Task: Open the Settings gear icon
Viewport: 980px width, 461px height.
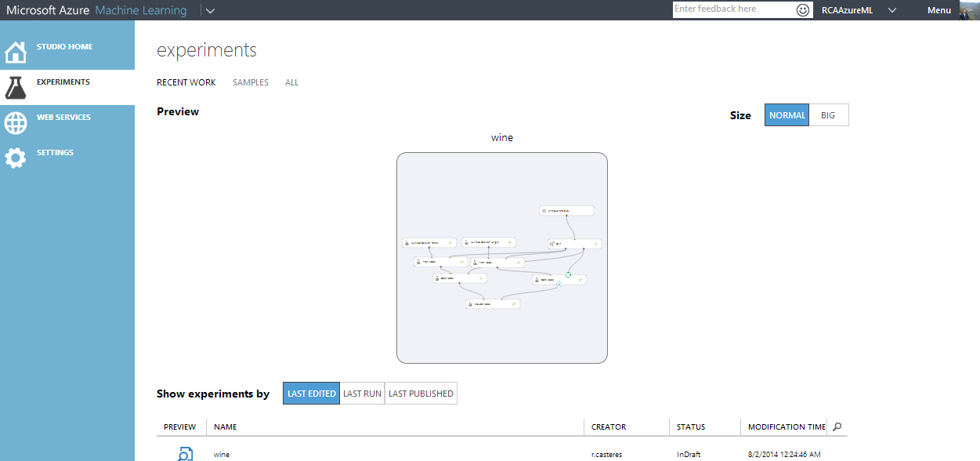Action: pos(16,158)
